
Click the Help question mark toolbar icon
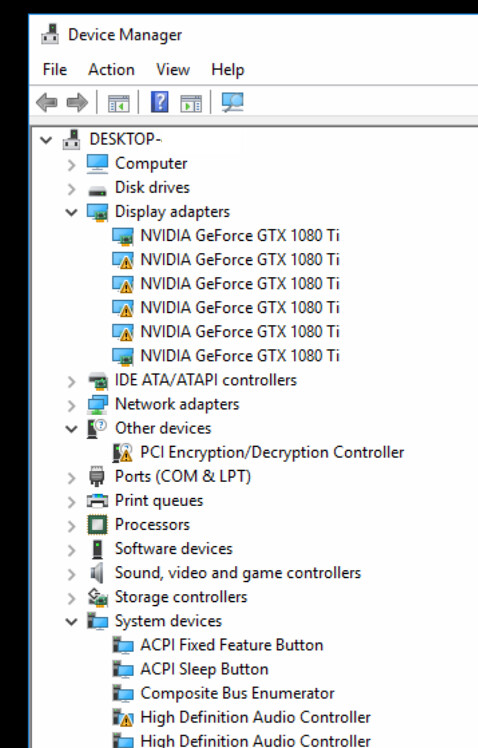[x=160, y=102]
